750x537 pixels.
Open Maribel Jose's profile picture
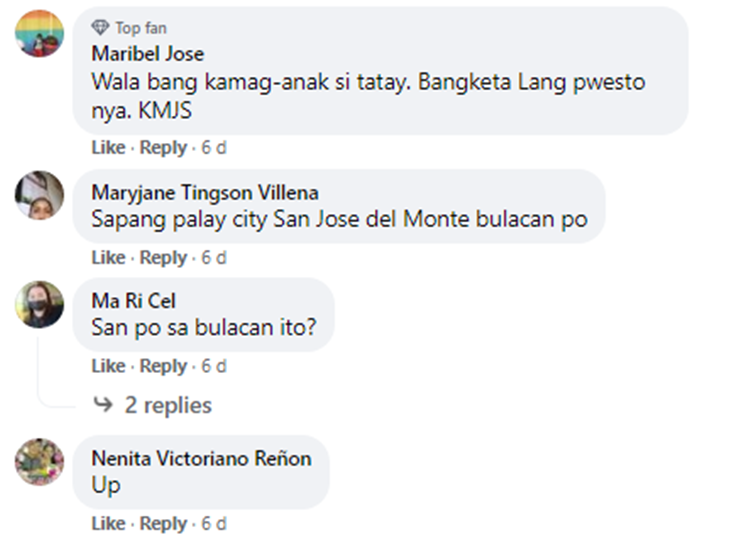click(39, 33)
